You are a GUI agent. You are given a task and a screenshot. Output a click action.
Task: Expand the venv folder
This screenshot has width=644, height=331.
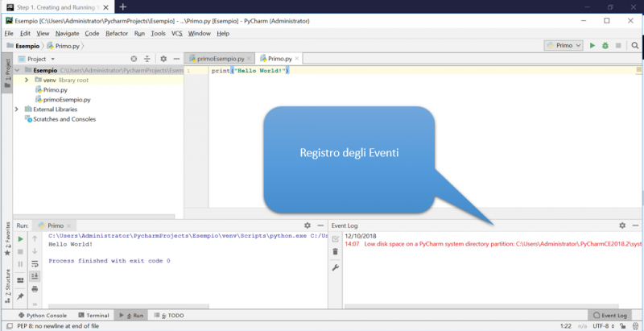tap(27, 81)
